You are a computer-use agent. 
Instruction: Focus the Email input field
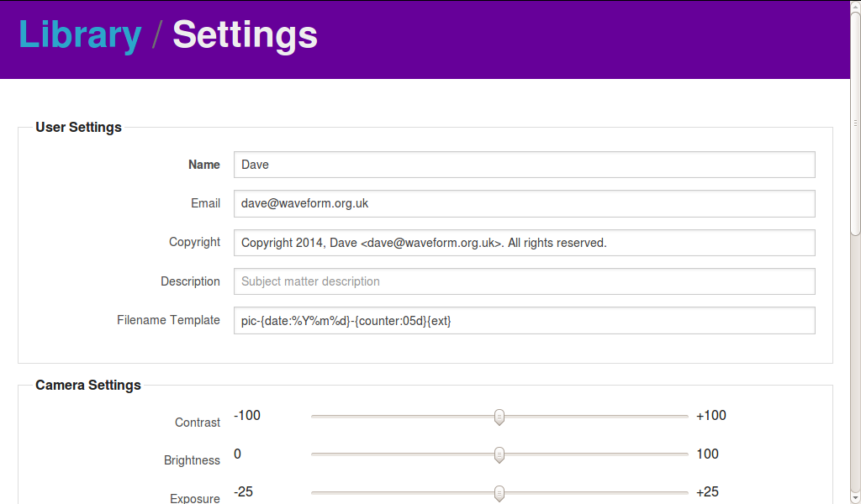524,203
